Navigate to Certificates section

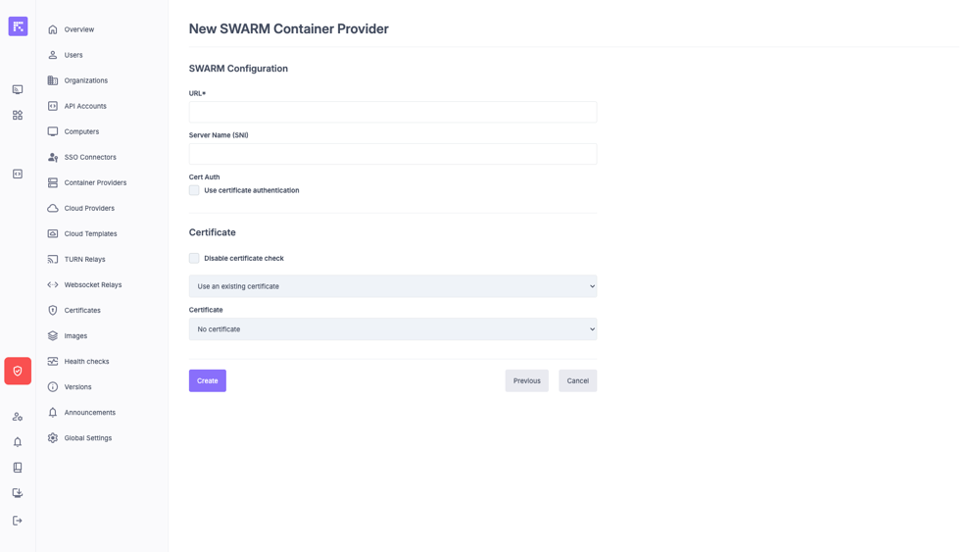[82, 311]
